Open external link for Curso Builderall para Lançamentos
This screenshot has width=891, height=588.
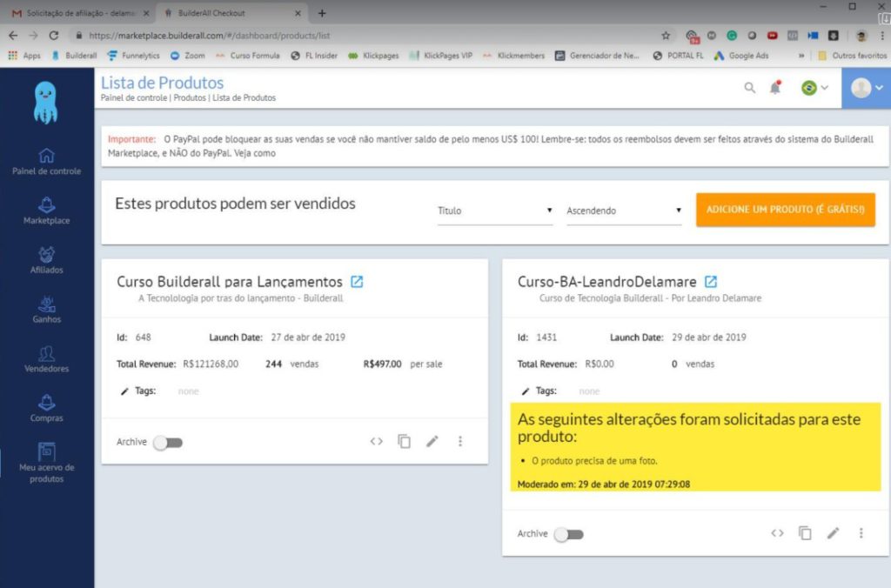pos(357,282)
